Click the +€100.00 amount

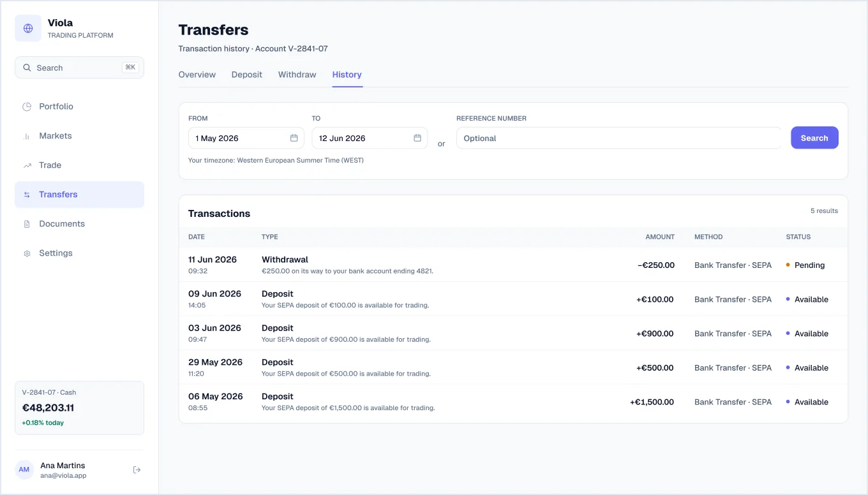click(655, 299)
